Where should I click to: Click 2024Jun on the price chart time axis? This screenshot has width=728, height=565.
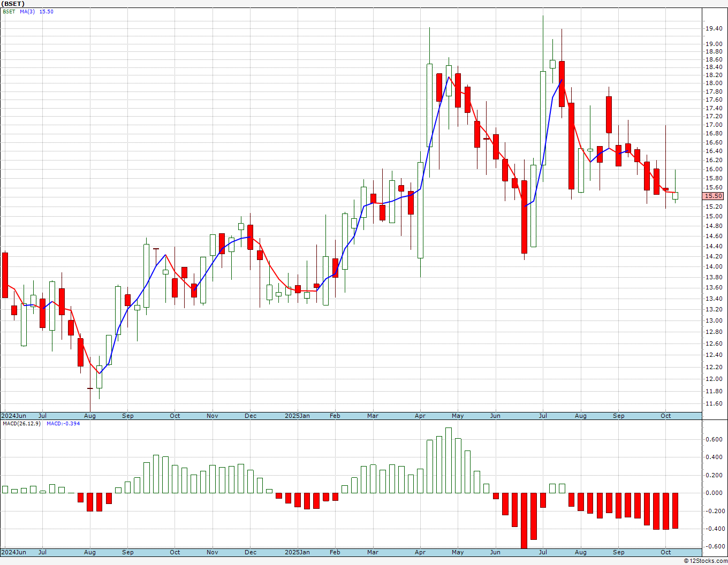coord(13,416)
